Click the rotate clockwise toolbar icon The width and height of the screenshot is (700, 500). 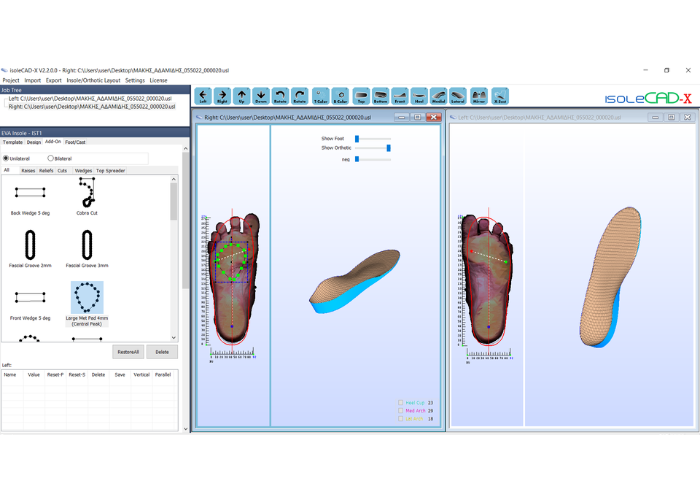coord(300,96)
